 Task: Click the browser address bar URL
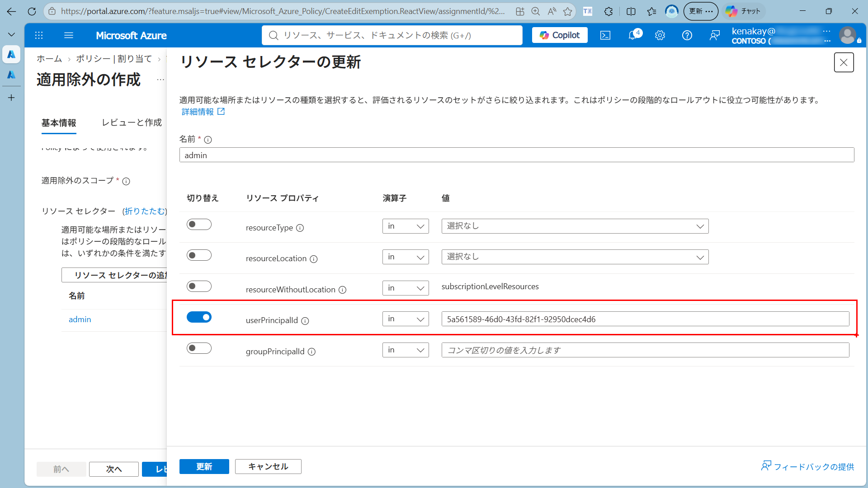[283, 11]
